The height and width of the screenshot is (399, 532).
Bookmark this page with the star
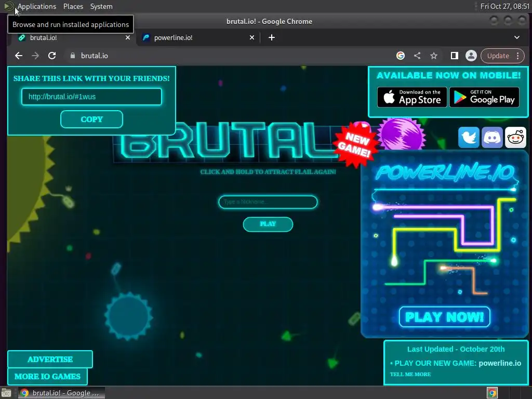(x=434, y=56)
